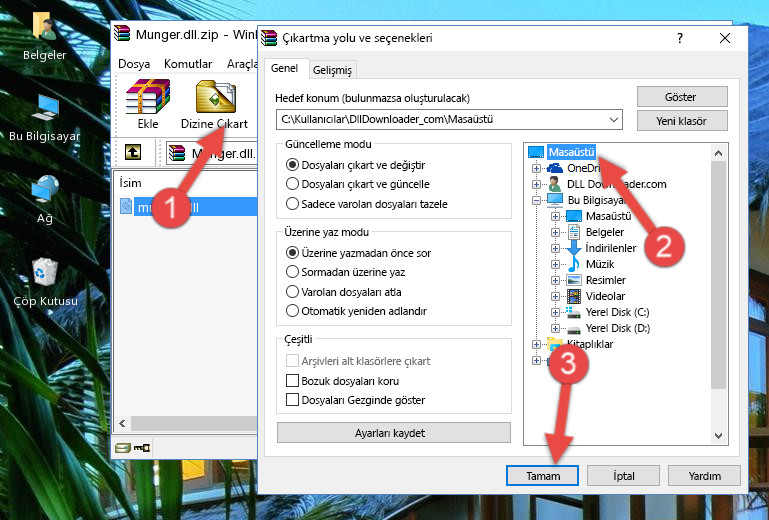Screen dimensions: 769x520
Task: Expand the OneDrive tree node
Action: (537, 168)
